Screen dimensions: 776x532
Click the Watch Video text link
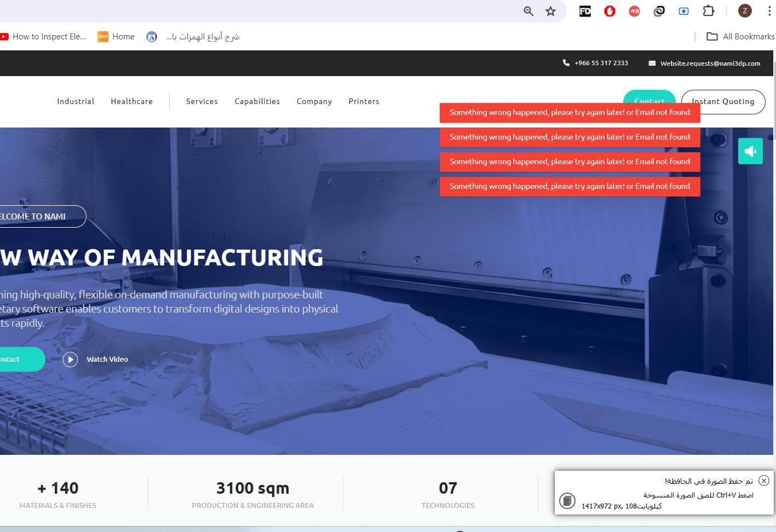107,359
